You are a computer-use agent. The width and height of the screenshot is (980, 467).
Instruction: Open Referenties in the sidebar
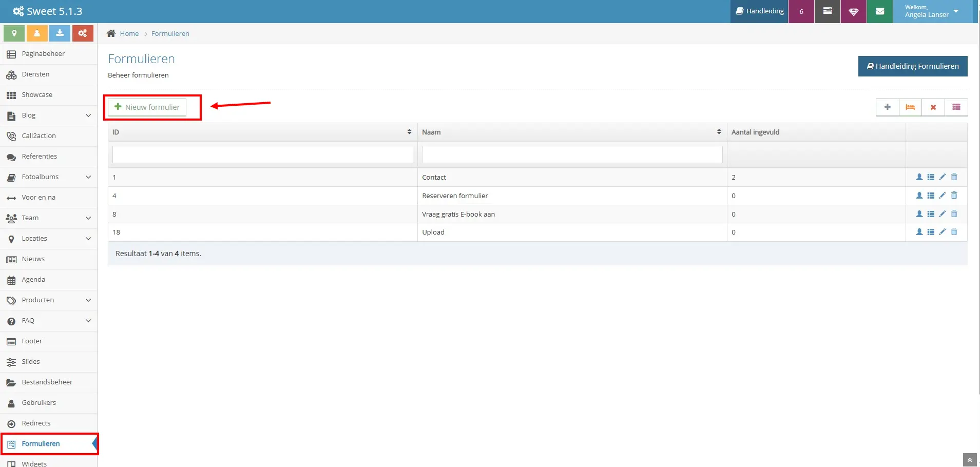tap(48, 157)
